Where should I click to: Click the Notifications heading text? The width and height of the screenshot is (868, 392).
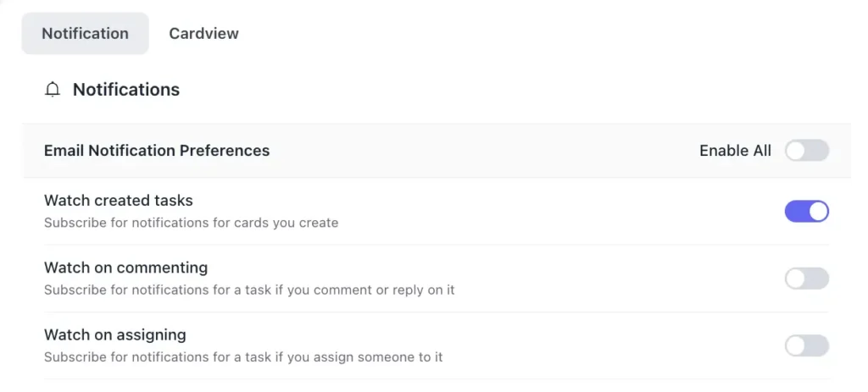(x=126, y=90)
